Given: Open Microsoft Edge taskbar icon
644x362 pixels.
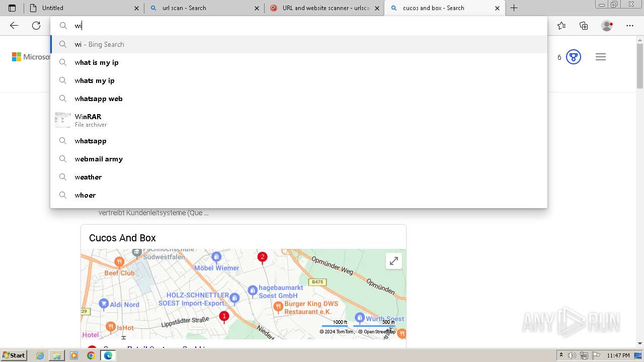Looking at the screenshot, I should point(108,355).
